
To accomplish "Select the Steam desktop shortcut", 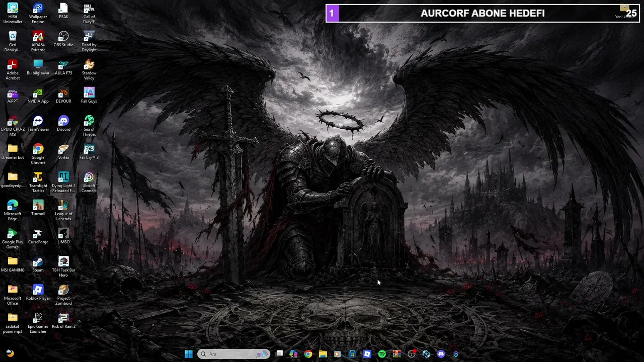I will pyautogui.click(x=38, y=264).
